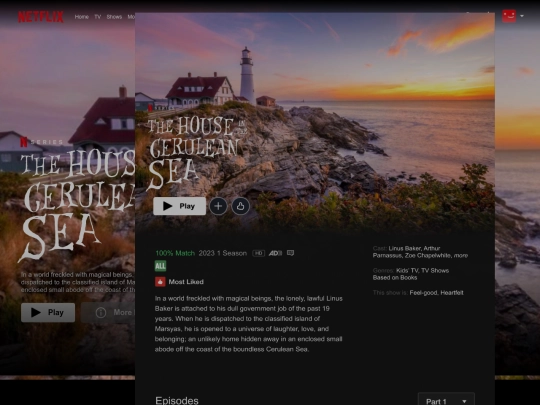Click the show synopsis paragraph in modal
The height and width of the screenshot is (405, 540).
[x=249, y=324]
